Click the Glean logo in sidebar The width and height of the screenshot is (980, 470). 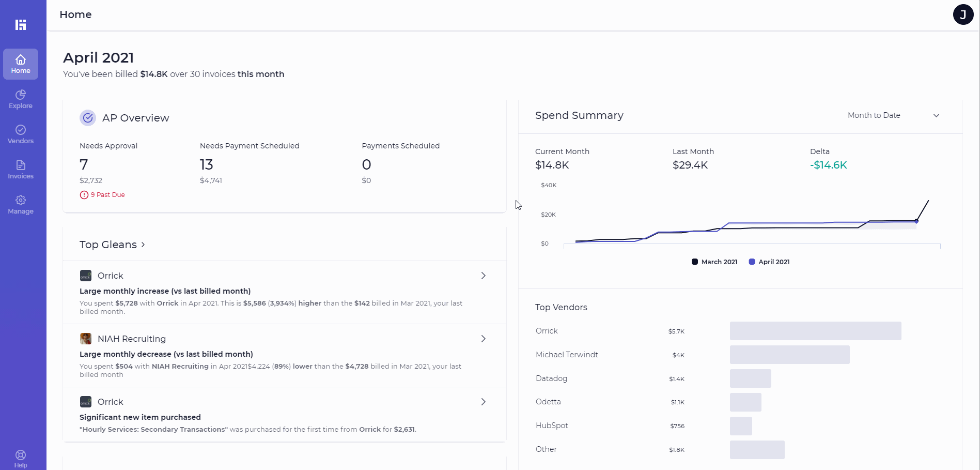coord(21,25)
